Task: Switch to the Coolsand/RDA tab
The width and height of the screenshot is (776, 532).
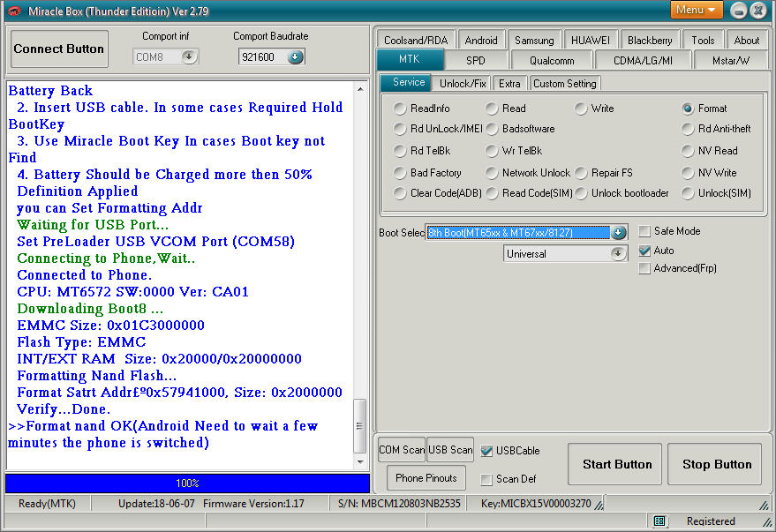Action: (416, 40)
